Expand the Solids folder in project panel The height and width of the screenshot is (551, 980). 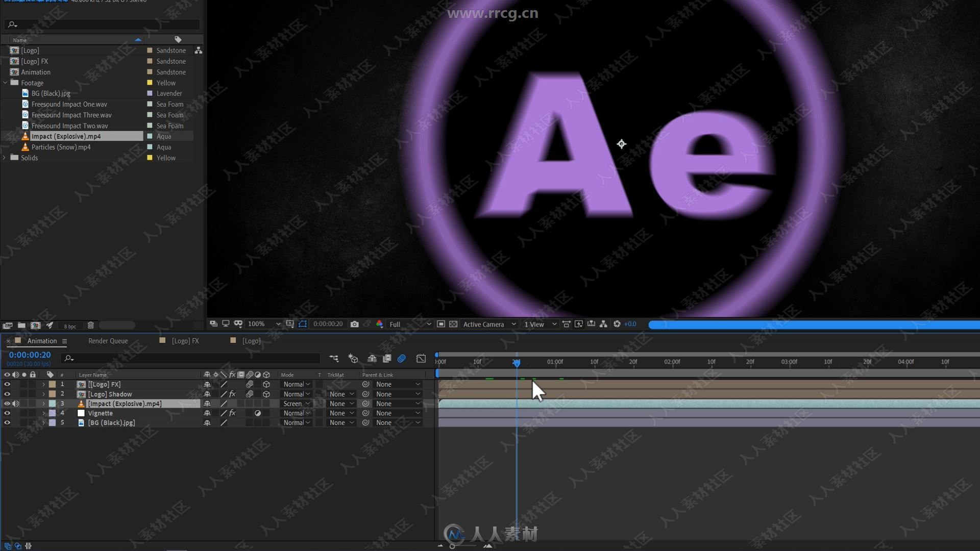point(6,158)
